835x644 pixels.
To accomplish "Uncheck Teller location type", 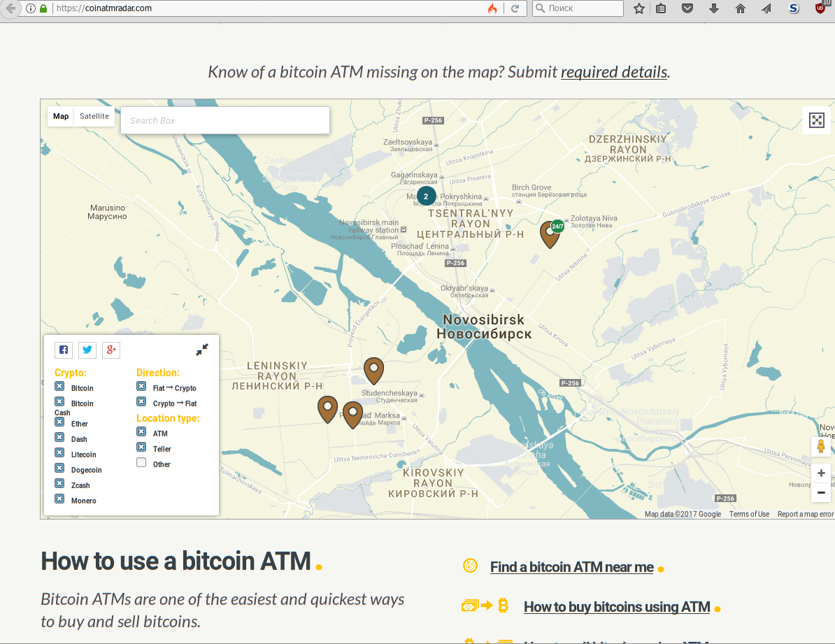I will coord(141,447).
